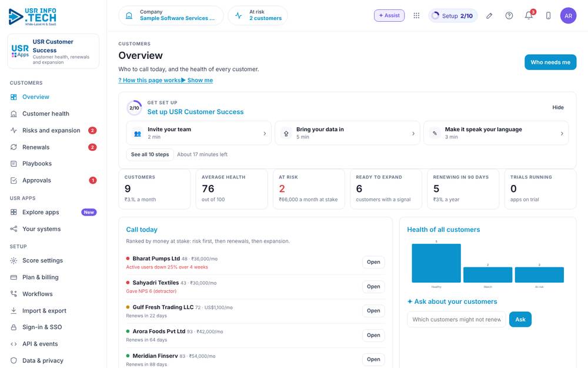Click the Ready to expand stat card

click(x=386, y=189)
